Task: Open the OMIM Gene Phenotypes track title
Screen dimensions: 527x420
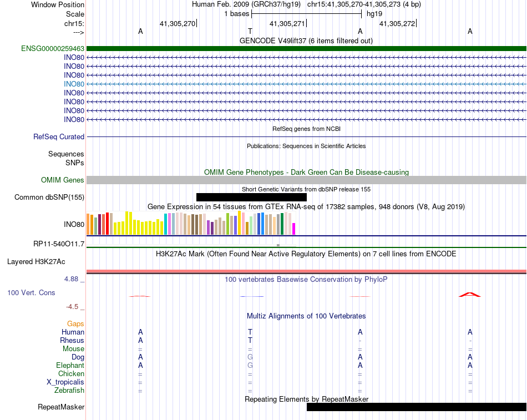Action: tap(306, 172)
